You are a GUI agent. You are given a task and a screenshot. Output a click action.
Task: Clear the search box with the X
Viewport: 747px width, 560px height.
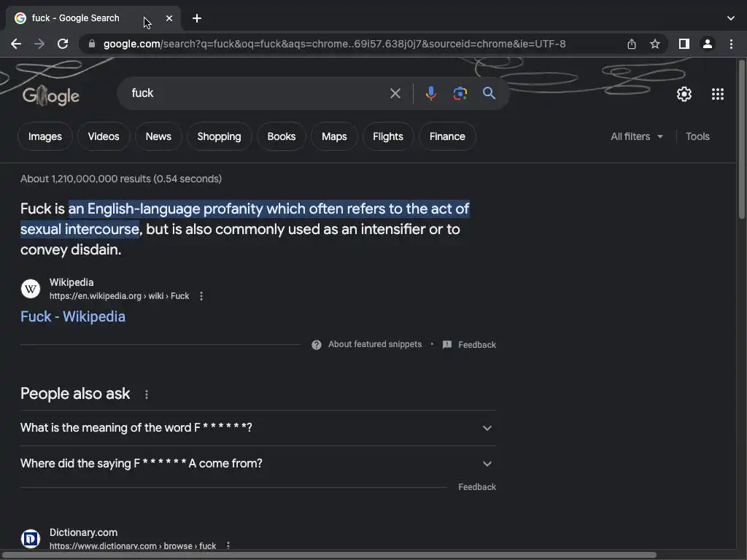pyautogui.click(x=395, y=93)
